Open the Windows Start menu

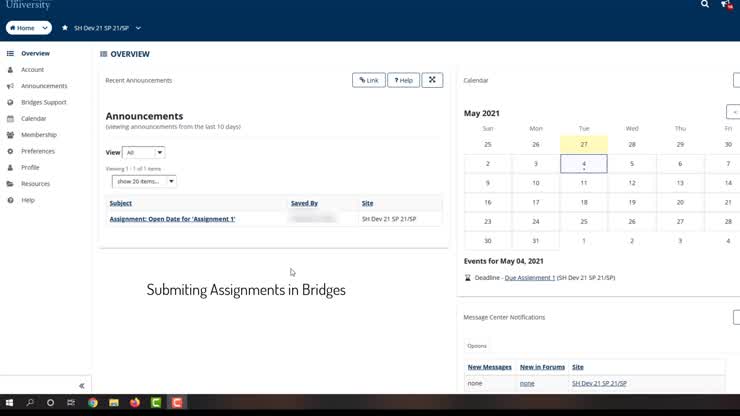click(9, 403)
